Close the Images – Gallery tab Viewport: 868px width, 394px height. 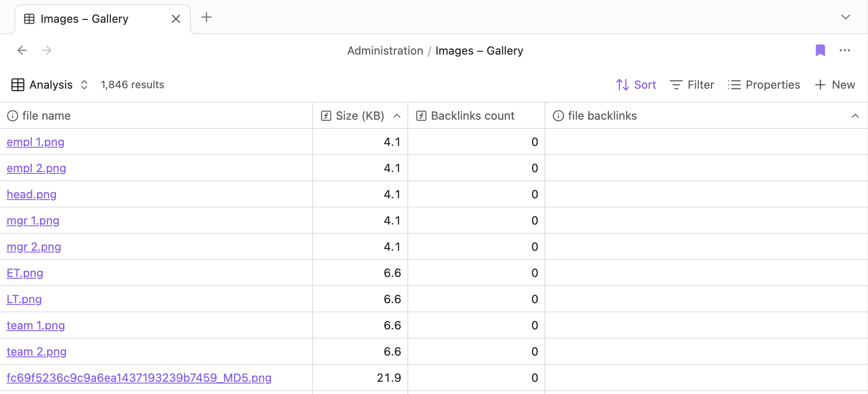pos(176,19)
